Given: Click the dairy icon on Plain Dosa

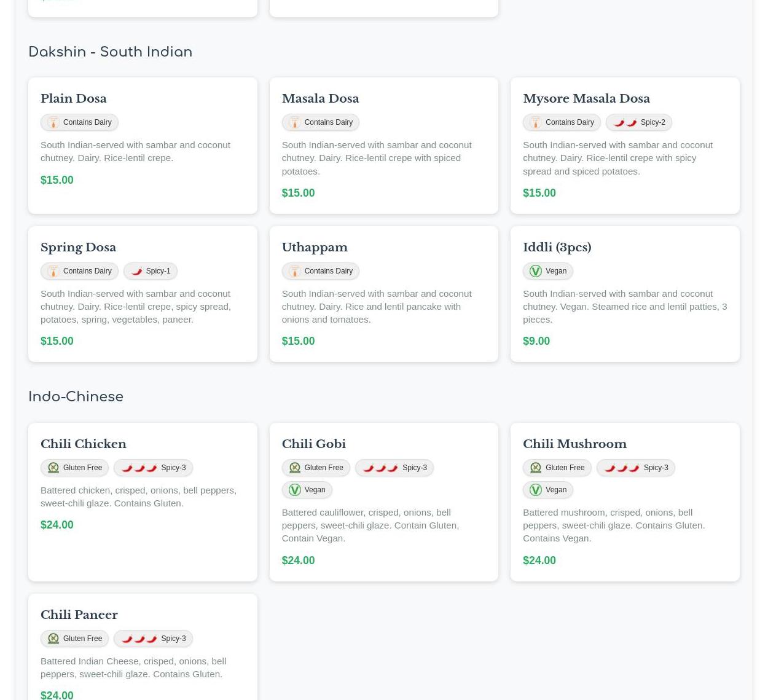Looking at the screenshot, I should click(x=53, y=122).
